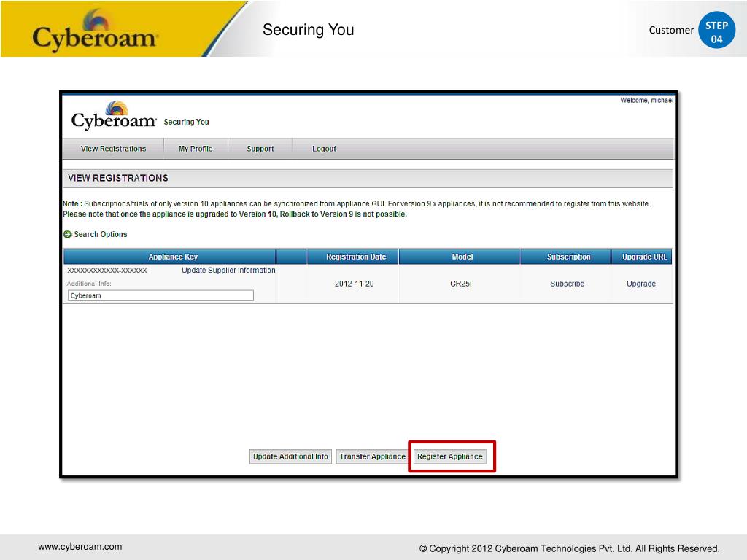Screen dimensions: 747x560
Task: Click the Cyberoam logo on the yellow banner
Action: pos(94,31)
